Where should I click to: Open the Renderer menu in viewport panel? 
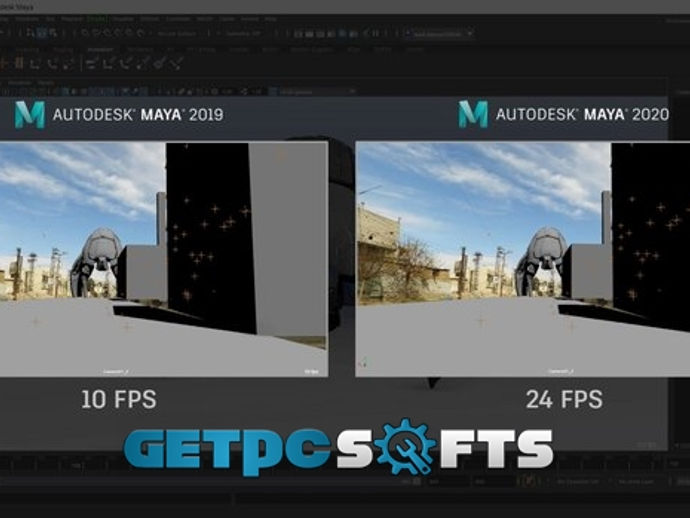click(x=20, y=83)
